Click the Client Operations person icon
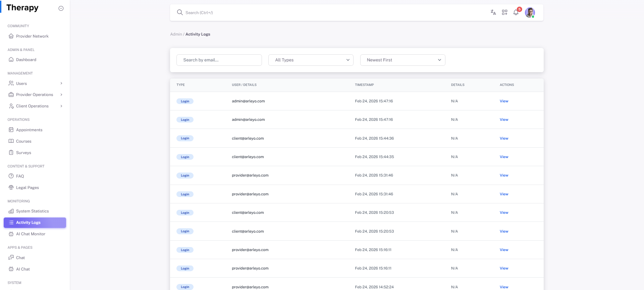The image size is (644, 290). pyautogui.click(x=11, y=106)
